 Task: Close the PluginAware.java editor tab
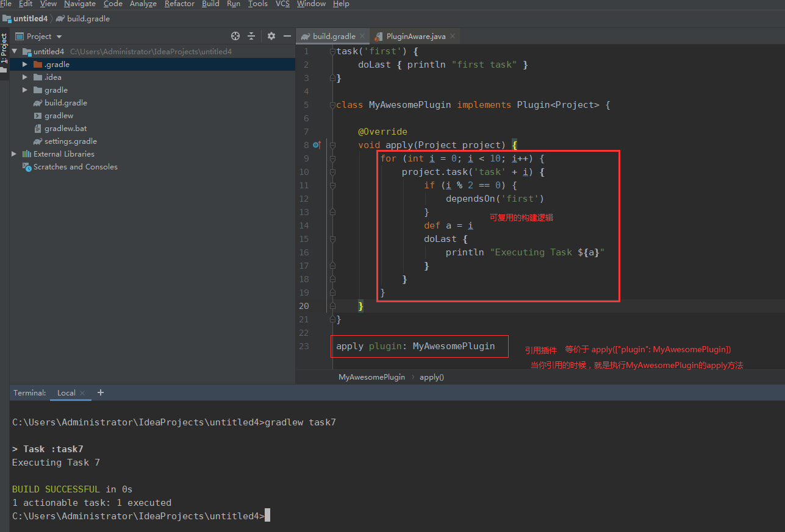click(452, 37)
